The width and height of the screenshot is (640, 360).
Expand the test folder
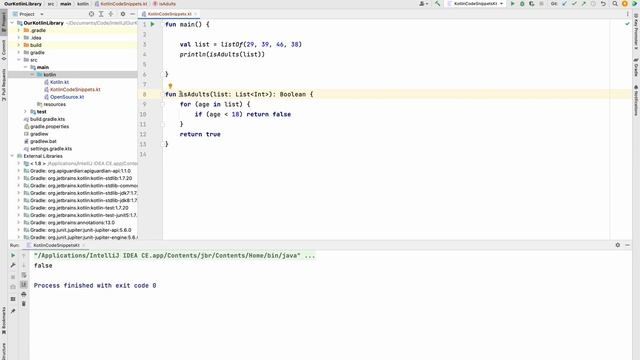click(25, 111)
